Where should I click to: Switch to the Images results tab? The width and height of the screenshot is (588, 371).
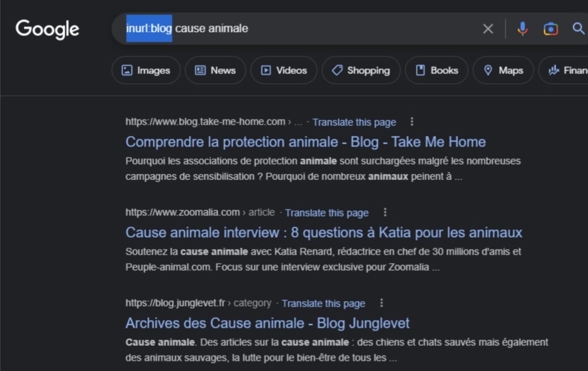(146, 70)
